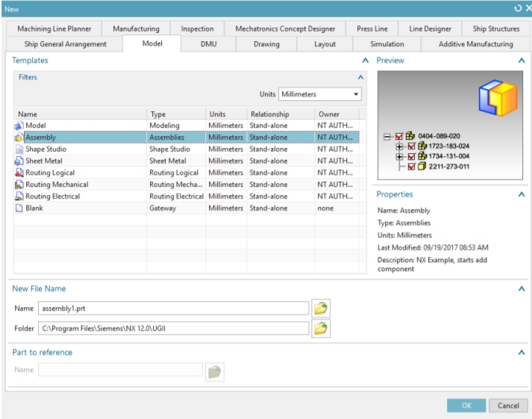Collapse the Filters section
Image resolution: width=532 pixels, height=419 pixels.
point(360,78)
